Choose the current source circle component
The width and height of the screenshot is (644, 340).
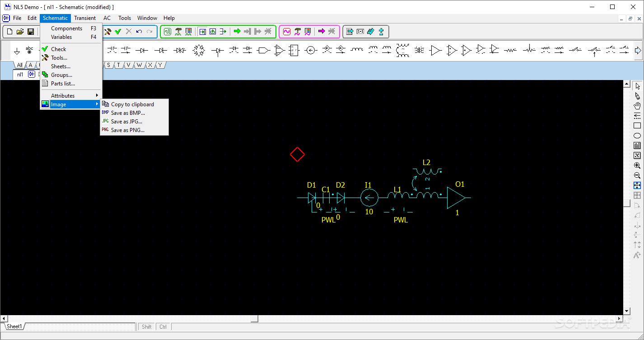(x=310, y=50)
